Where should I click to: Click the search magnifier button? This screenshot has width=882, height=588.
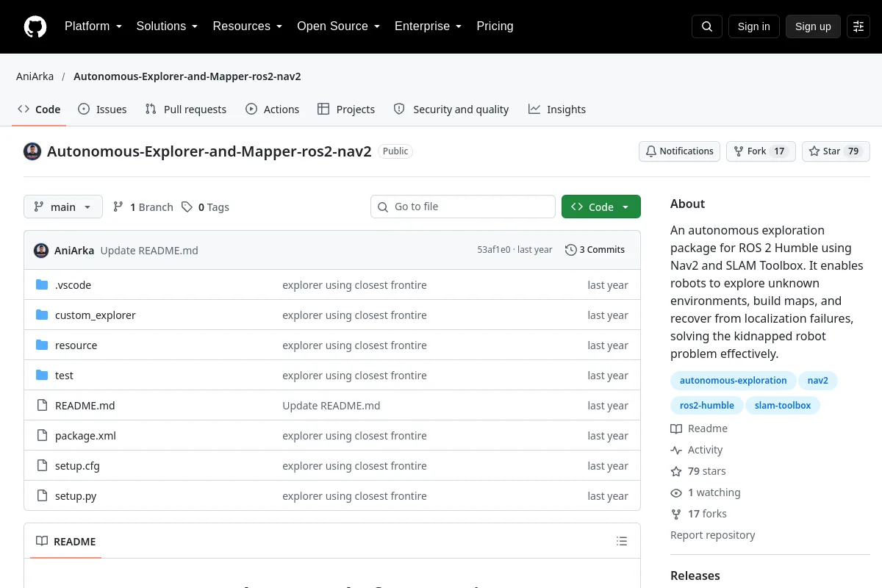707,26
